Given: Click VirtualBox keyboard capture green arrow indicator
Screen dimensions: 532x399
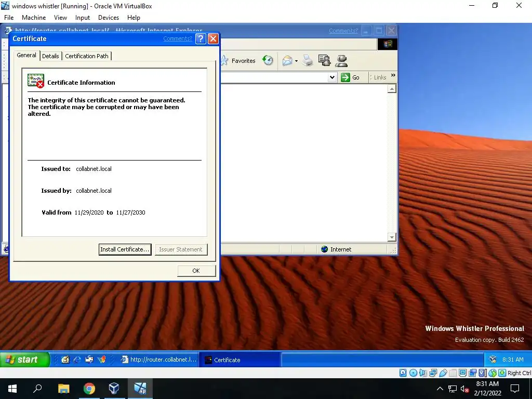Looking at the screenshot, I should [x=502, y=373].
